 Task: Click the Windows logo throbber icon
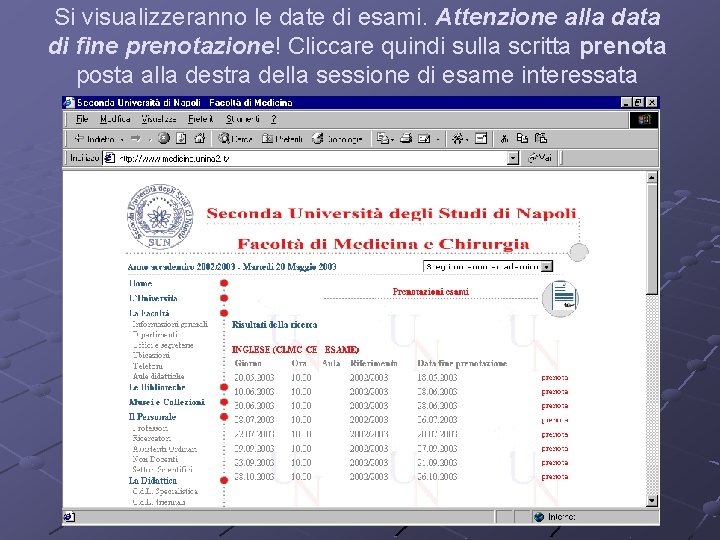pos(644,120)
